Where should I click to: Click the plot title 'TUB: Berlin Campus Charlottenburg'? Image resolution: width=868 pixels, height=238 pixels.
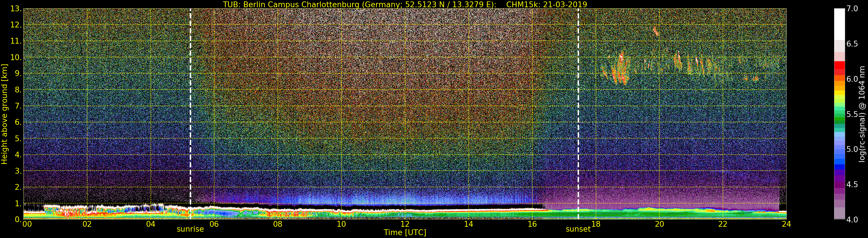click(x=291, y=4)
